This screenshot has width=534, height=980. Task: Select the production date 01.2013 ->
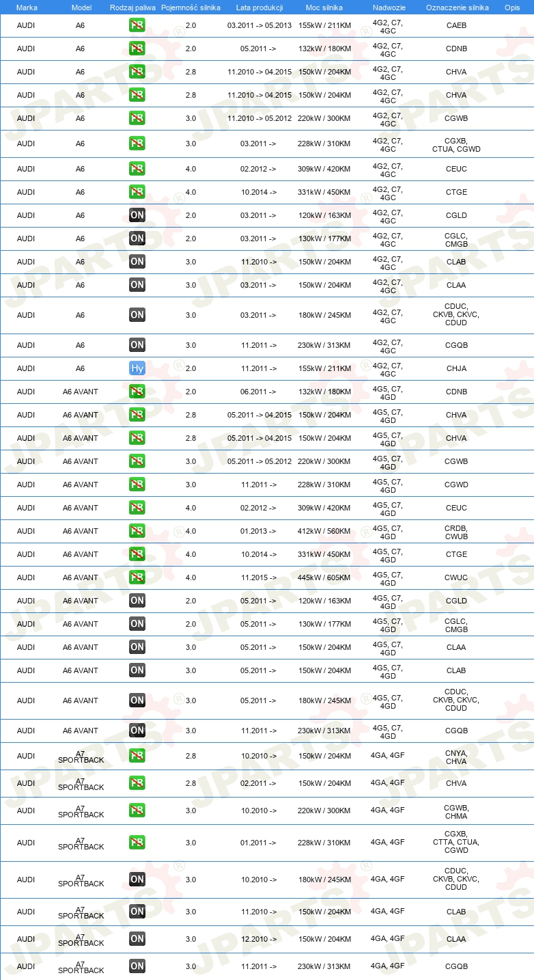[x=258, y=531]
